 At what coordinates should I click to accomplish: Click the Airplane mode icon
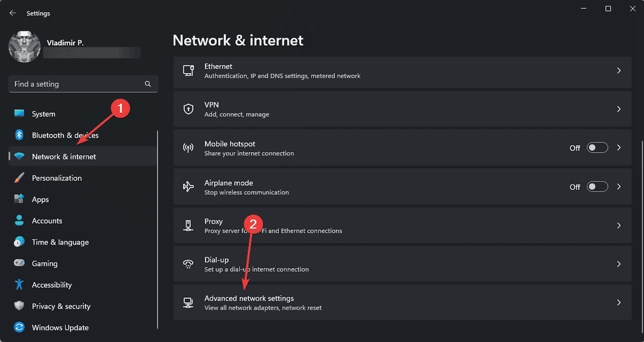click(x=189, y=187)
